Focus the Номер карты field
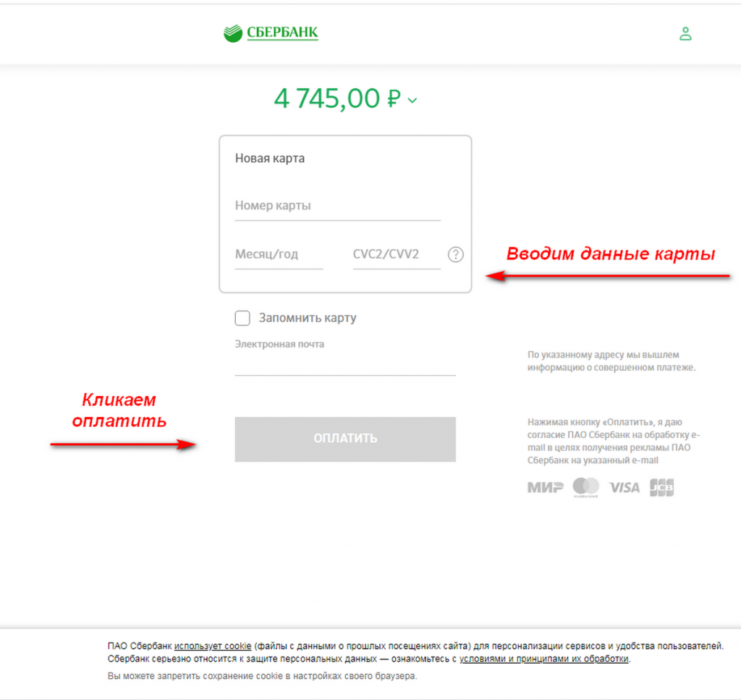This screenshot has height=700, width=741. pos(337,206)
